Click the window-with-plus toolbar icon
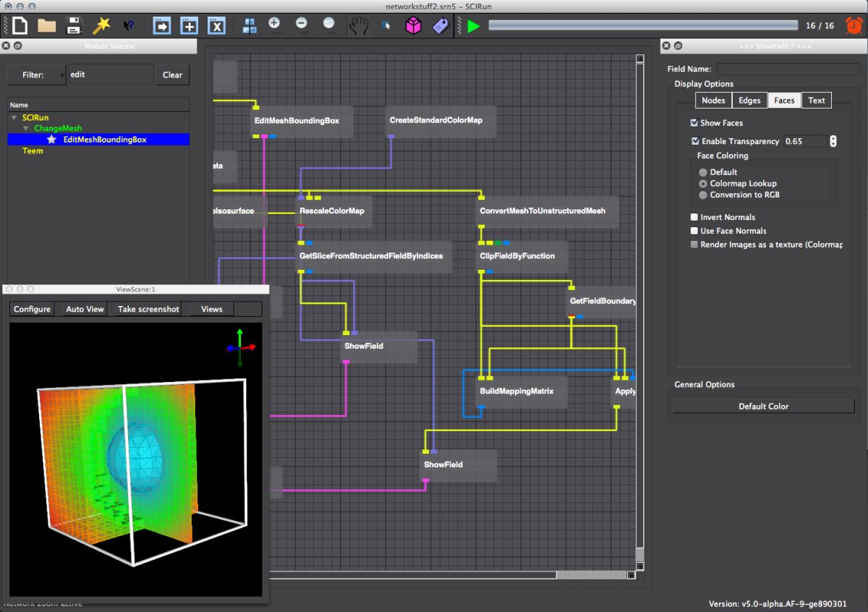 click(190, 26)
